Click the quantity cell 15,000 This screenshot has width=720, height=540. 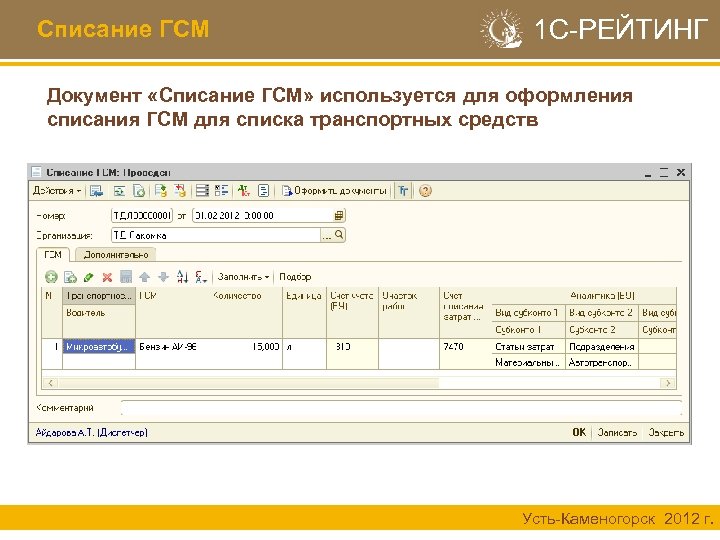pos(246,347)
